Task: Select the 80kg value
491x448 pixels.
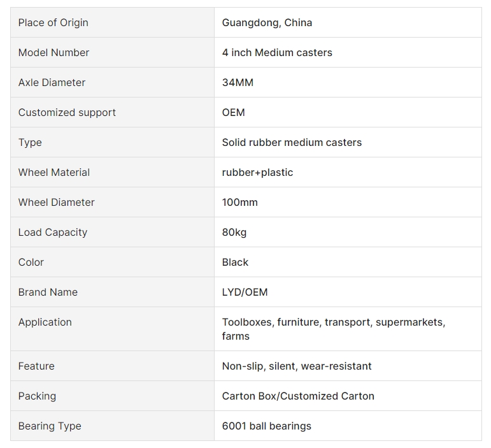Action: 234,232
